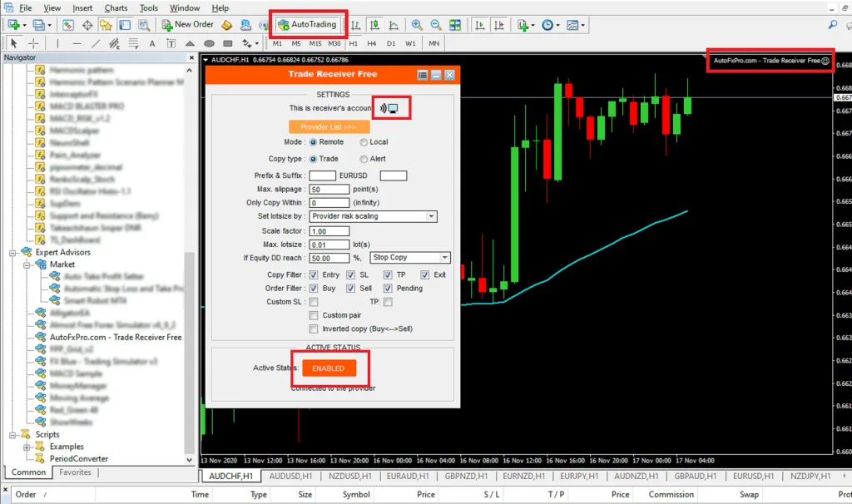Select the text label T tool
Viewport: 852px width, 504px height.
171,43
